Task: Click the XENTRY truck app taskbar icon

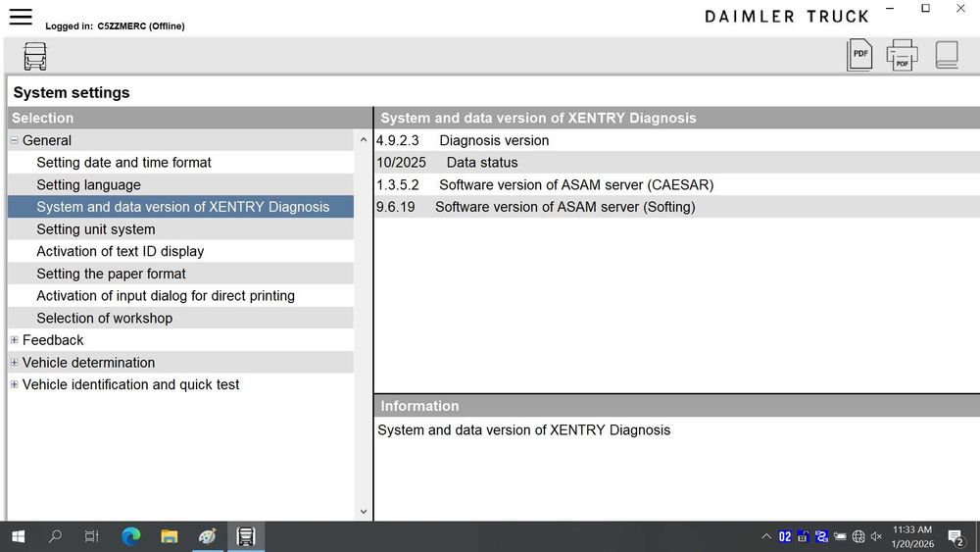Action: (x=246, y=536)
